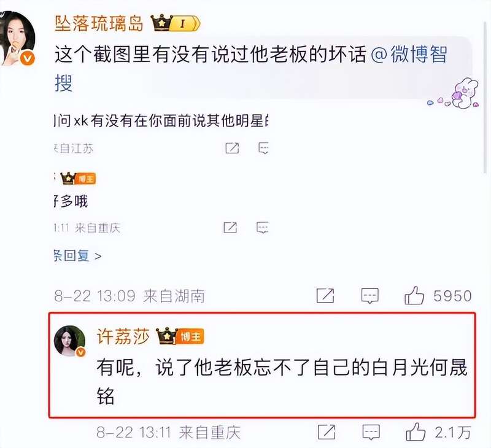
Task: Click the vertical scrollbar at right edge
Action: point(485,97)
